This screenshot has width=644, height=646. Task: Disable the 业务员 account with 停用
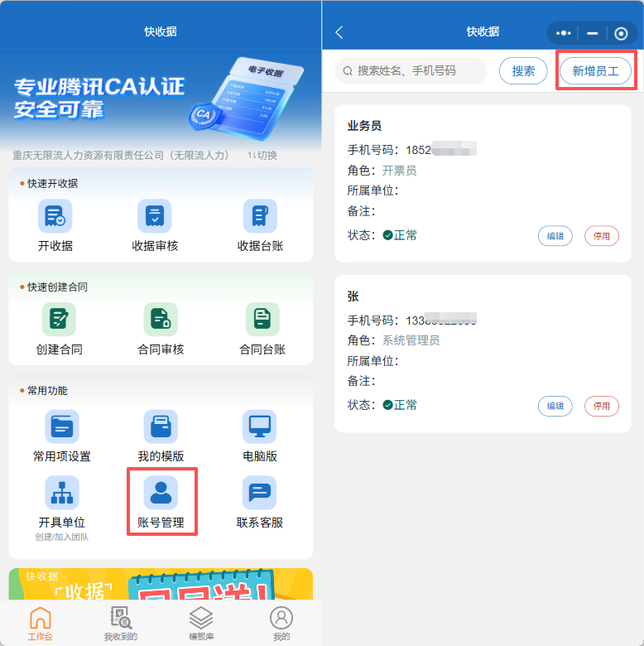pos(602,236)
